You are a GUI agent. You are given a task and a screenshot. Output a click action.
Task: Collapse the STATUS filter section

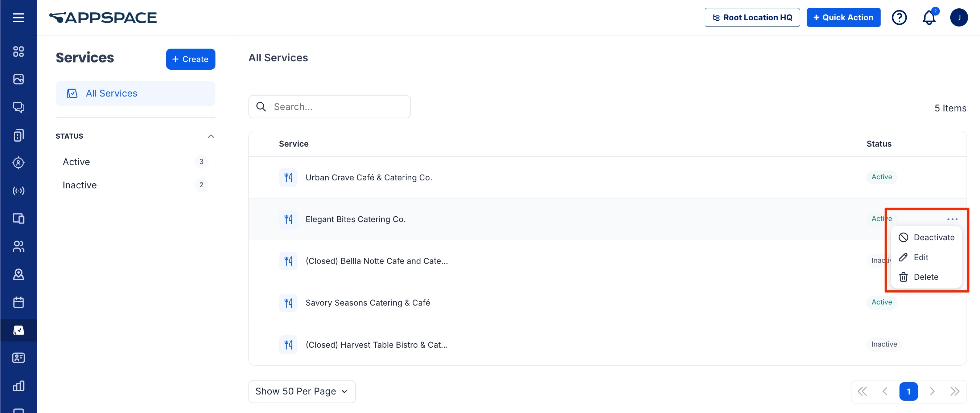point(211,136)
